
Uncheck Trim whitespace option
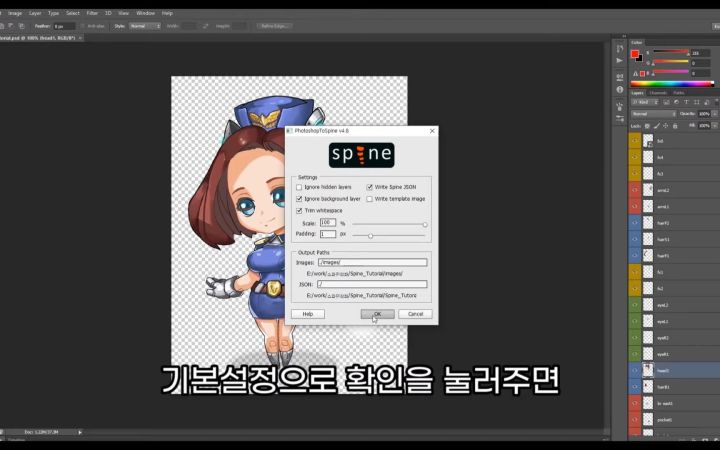299,211
